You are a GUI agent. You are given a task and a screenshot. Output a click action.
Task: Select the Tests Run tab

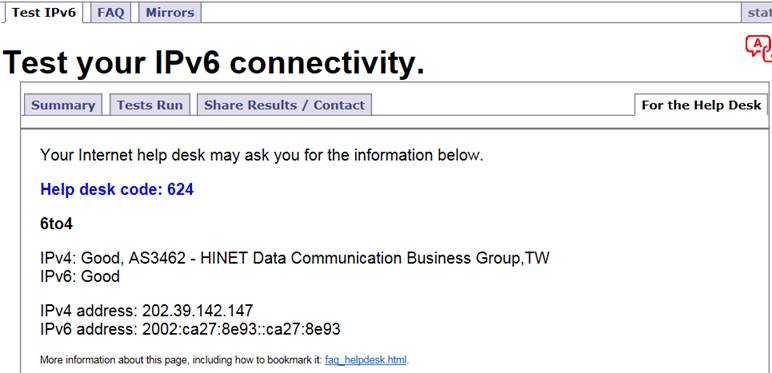click(150, 105)
